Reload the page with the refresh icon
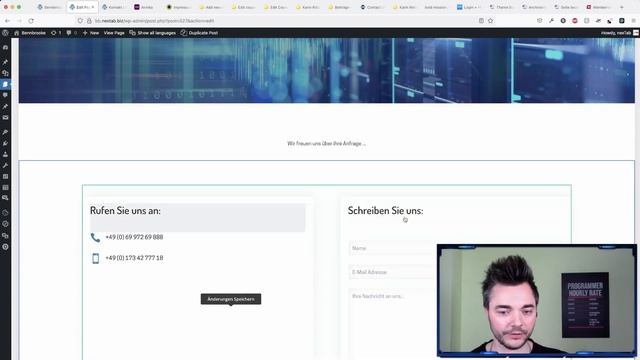This screenshot has width=640, height=360. click(x=31, y=20)
